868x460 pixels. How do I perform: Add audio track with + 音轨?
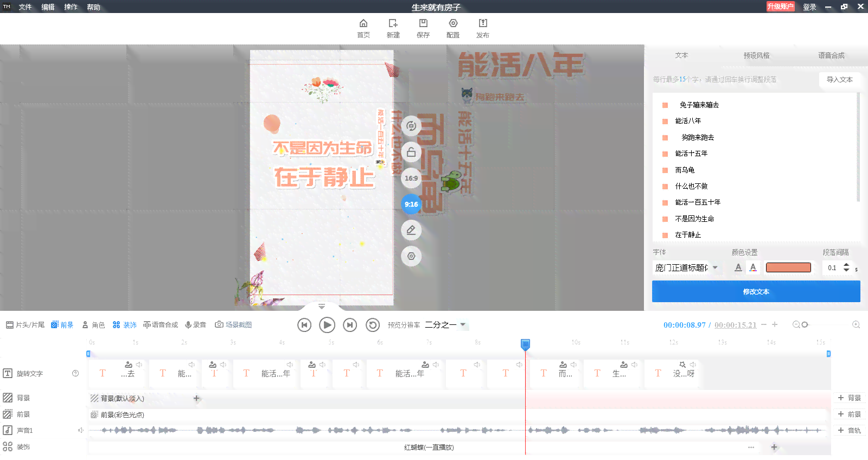[x=849, y=430]
